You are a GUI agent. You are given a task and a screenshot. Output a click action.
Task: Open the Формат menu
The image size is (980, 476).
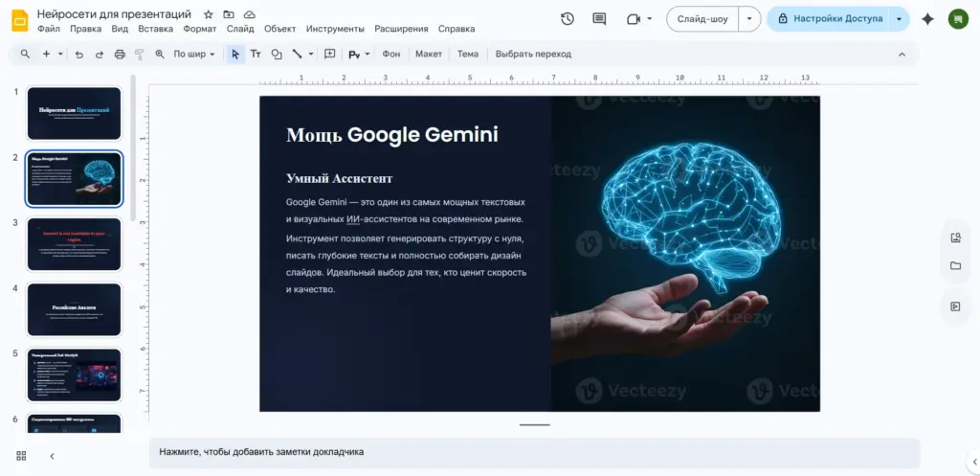(x=200, y=29)
